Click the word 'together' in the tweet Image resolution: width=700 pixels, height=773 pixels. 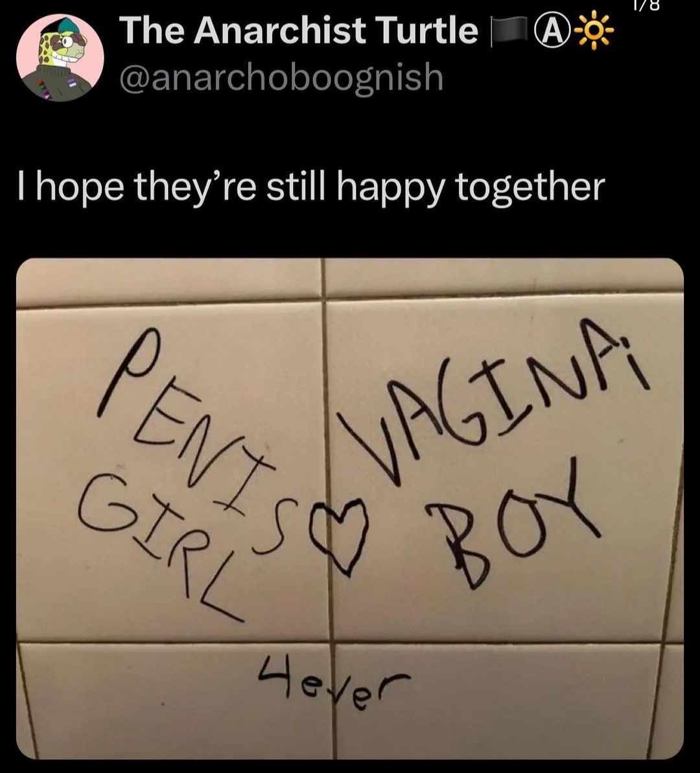coord(530,187)
